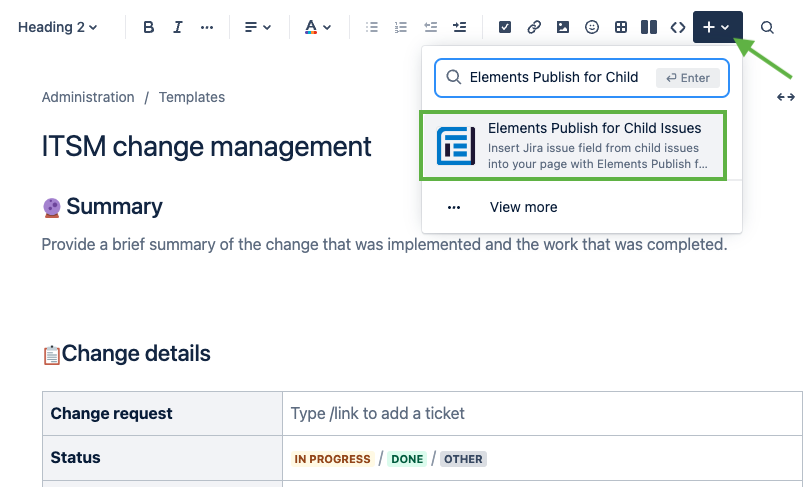This screenshot has width=807, height=487.
Task: Insert a table
Action: (621, 27)
